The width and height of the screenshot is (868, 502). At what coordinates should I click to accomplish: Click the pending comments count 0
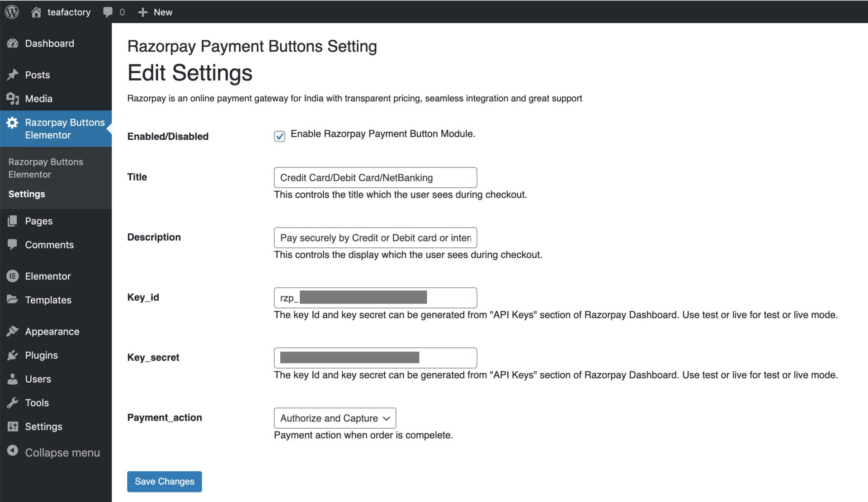coord(122,12)
